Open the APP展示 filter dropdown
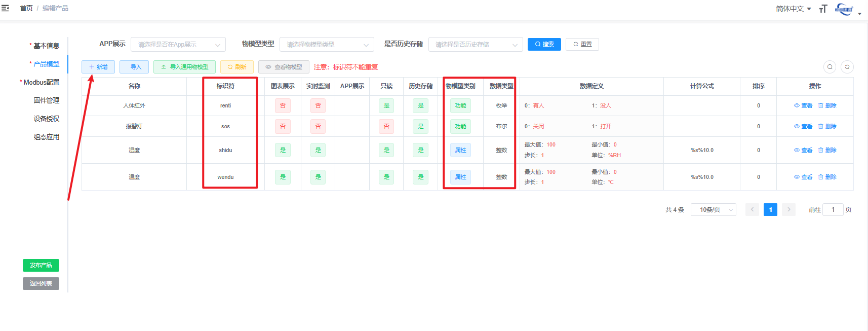Viewport: 868px width, 331px height. point(178,45)
